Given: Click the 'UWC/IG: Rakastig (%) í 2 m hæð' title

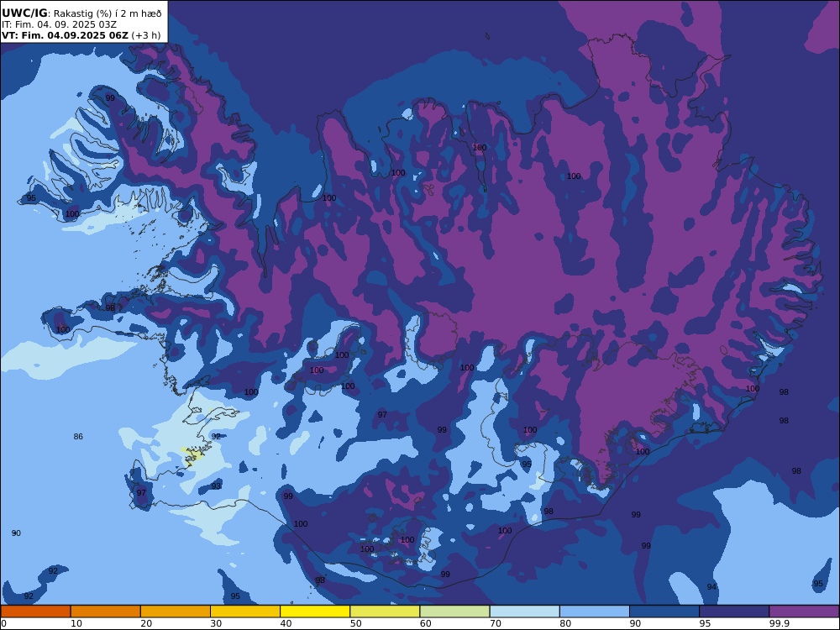Looking at the screenshot, I should [x=81, y=13].
